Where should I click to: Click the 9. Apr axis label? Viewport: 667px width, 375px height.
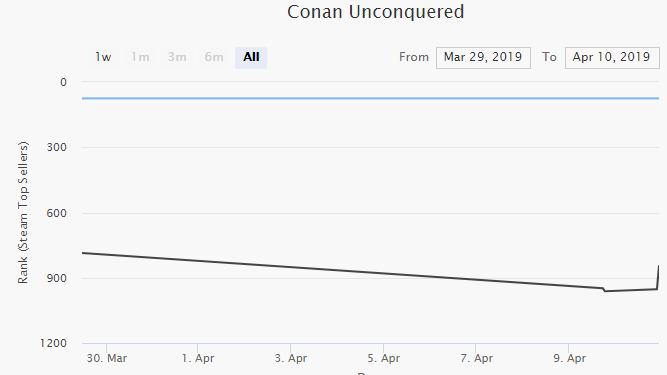pos(570,358)
